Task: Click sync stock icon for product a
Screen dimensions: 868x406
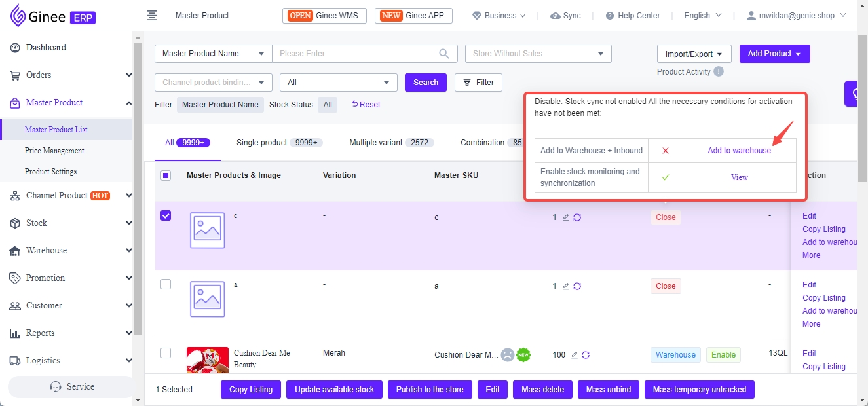Action: (577, 286)
